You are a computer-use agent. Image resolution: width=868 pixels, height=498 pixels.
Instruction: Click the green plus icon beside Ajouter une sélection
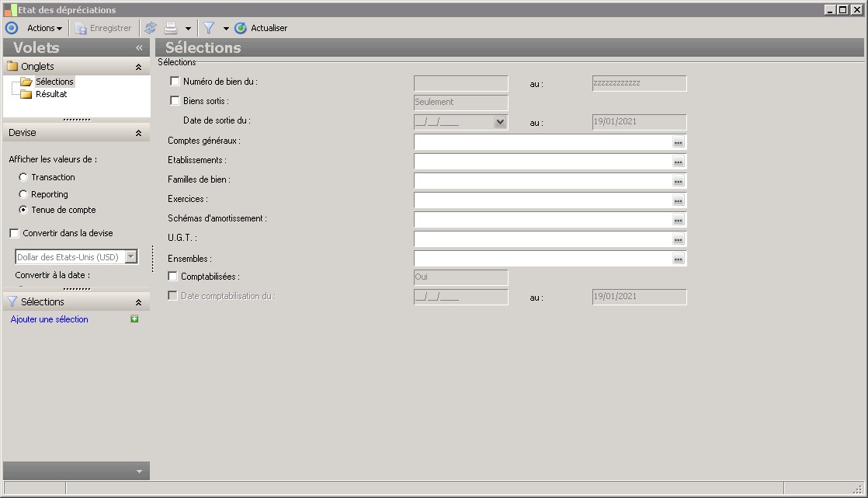pos(134,319)
